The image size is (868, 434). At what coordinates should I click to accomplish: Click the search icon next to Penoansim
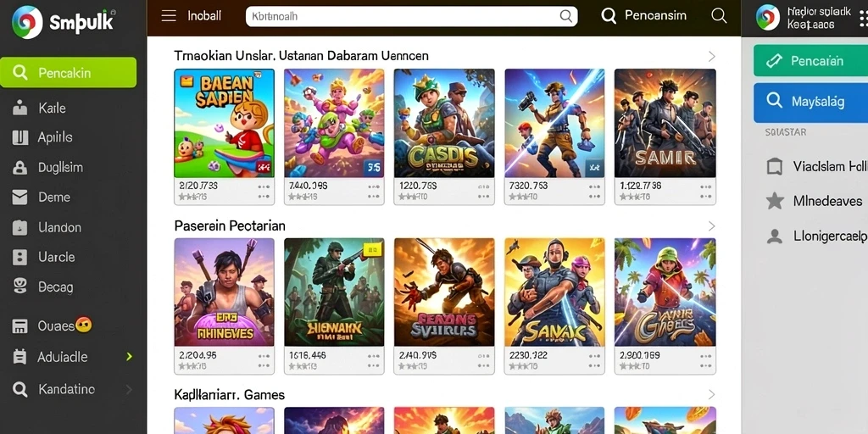[609, 16]
